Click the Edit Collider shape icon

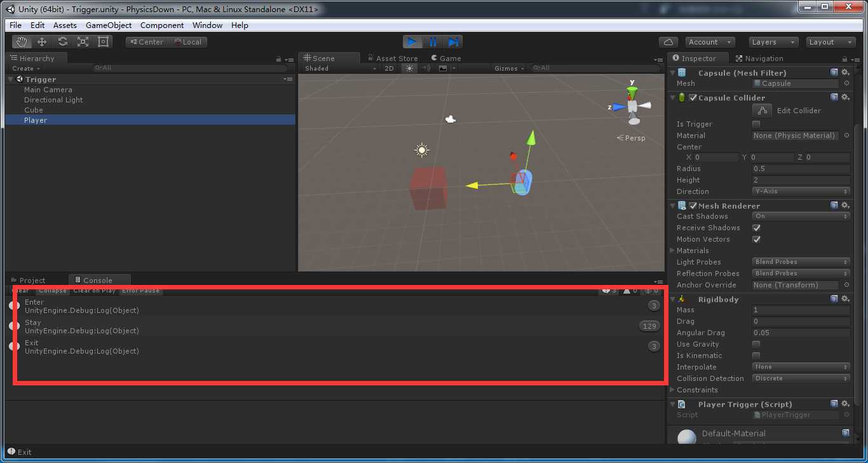tap(763, 110)
